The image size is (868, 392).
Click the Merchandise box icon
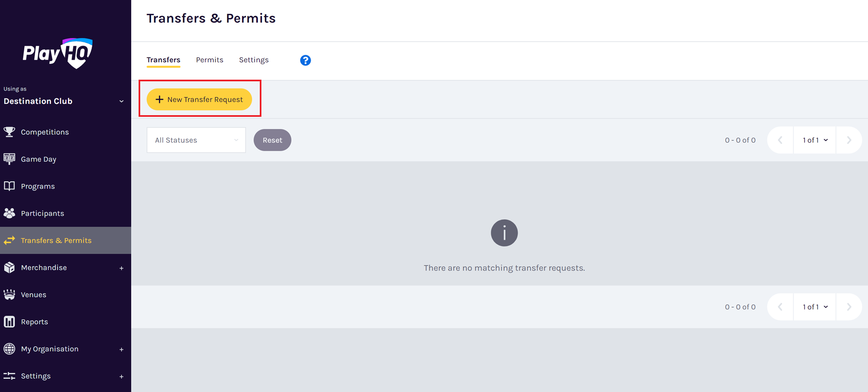[x=9, y=267]
